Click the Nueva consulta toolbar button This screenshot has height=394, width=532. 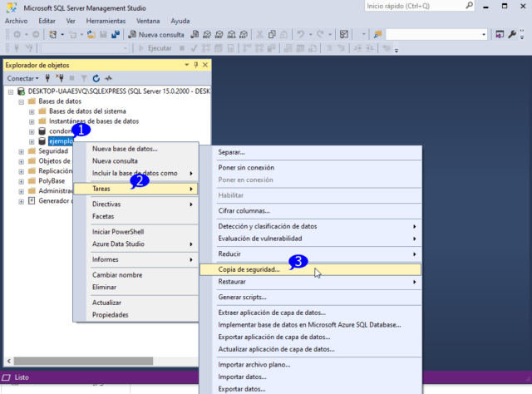point(155,35)
